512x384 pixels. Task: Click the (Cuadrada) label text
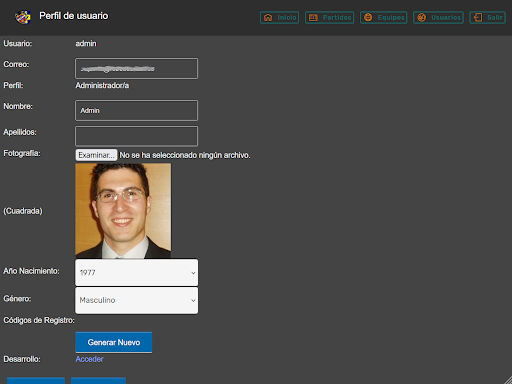(23, 211)
